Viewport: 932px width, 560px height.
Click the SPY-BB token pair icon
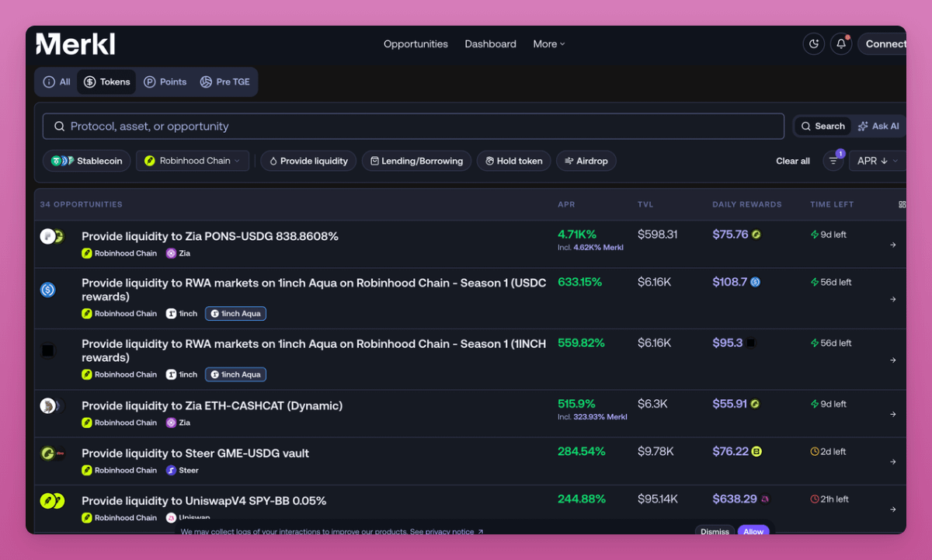[52, 501]
